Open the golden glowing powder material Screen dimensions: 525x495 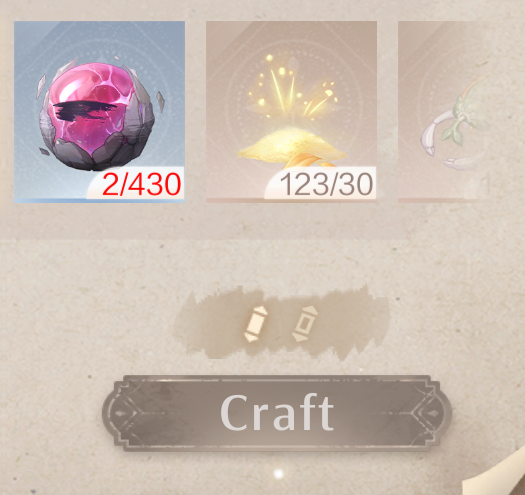[x=291, y=111]
